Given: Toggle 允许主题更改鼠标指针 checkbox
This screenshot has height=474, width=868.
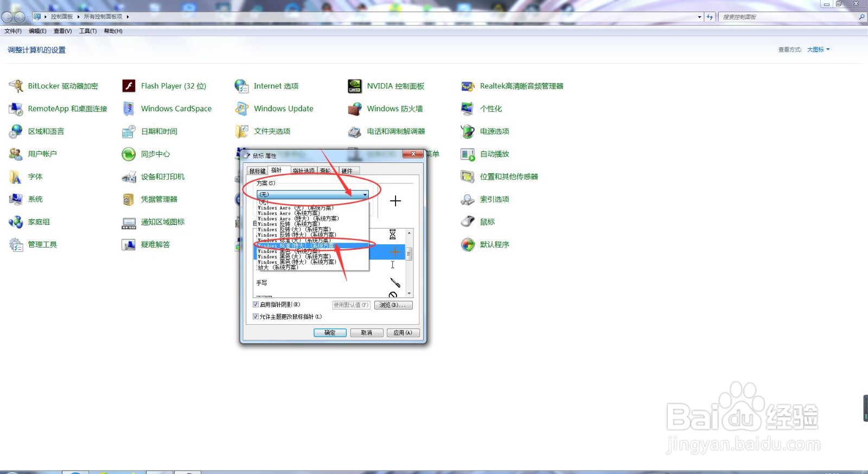Looking at the screenshot, I should [256, 317].
